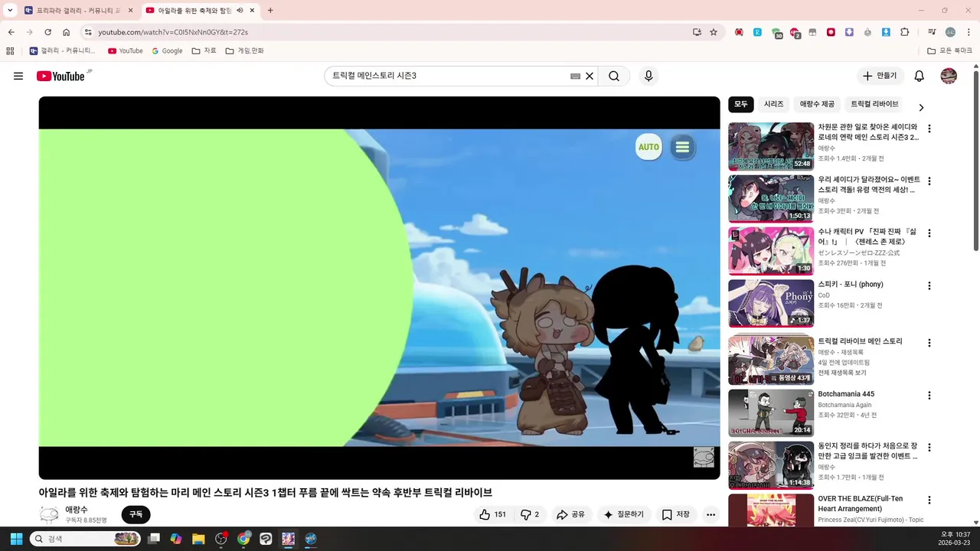Go back in browser history

11,32
